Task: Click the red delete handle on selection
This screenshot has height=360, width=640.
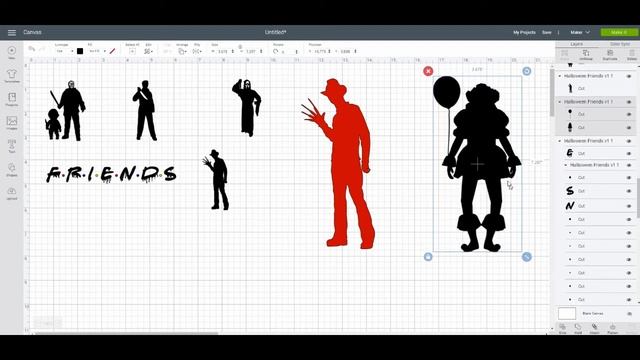Action: pyautogui.click(x=428, y=71)
